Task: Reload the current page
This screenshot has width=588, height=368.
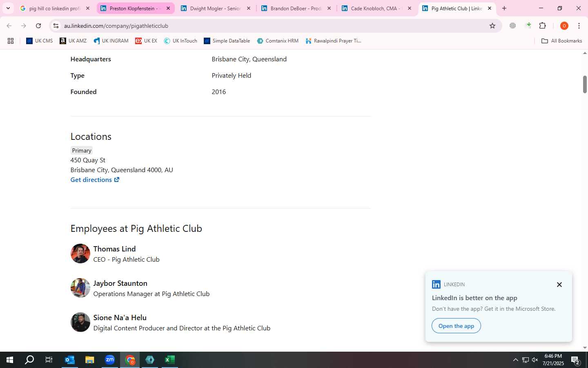Action: pyautogui.click(x=38, y=26)
